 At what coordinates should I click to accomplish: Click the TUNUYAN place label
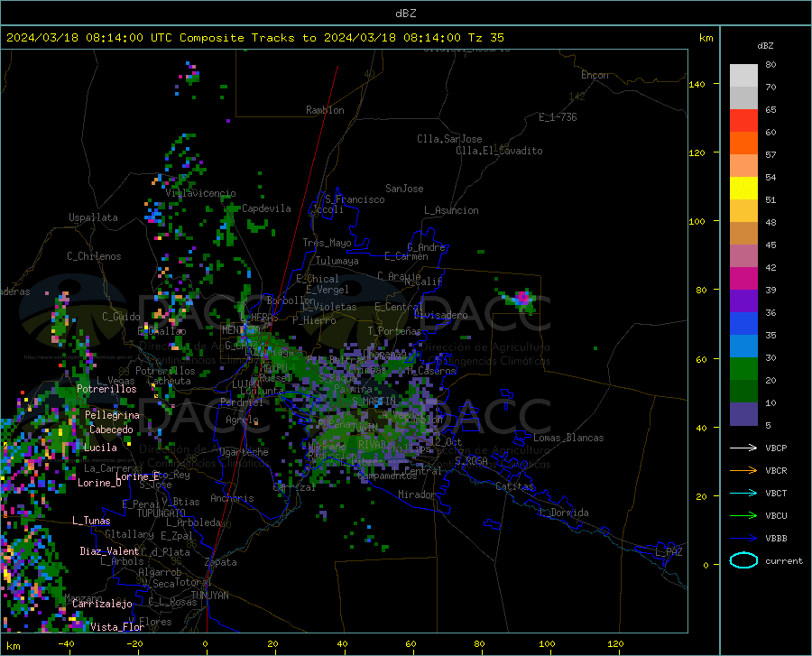[x=209, y=596]
